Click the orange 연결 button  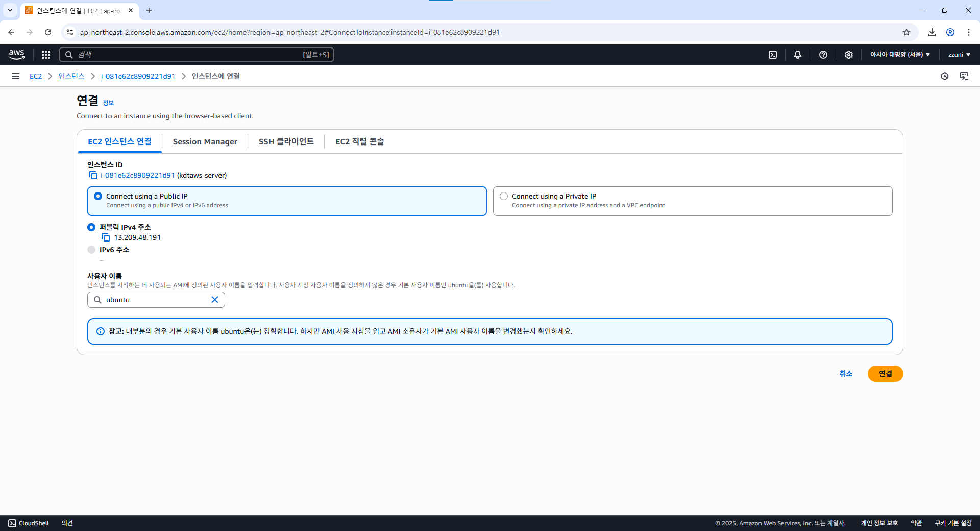(x=886, y=374)
